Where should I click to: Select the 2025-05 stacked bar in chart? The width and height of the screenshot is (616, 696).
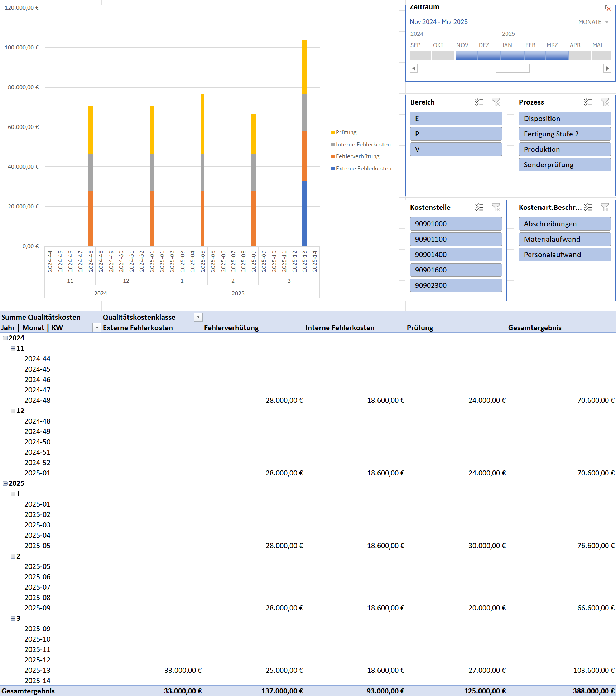[202, 170]
